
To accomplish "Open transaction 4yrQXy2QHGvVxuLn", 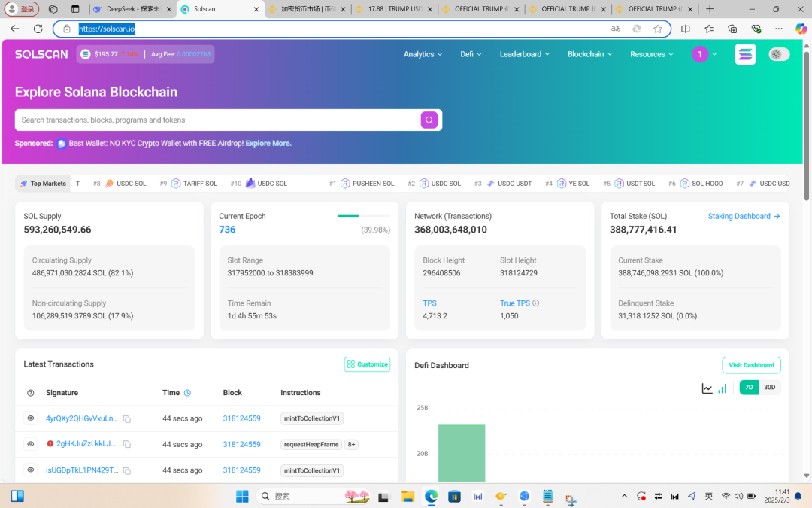I will tap(82, 418).
